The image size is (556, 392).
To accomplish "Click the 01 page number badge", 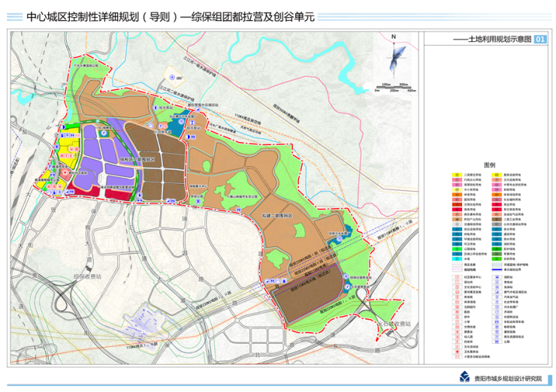I will tap(539, 40).
